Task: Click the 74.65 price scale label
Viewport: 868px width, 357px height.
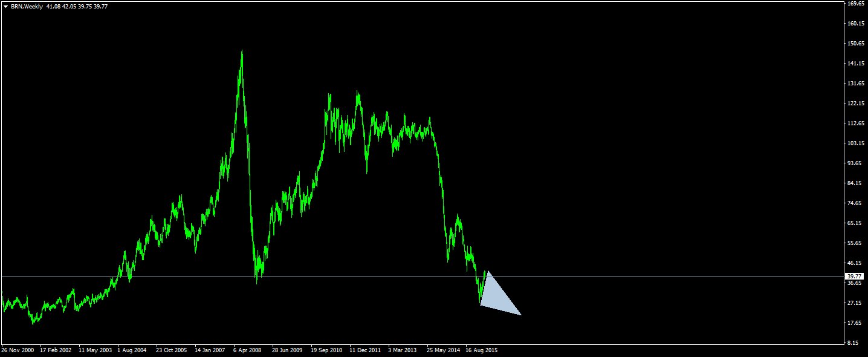Action: (x=855, y=203)
